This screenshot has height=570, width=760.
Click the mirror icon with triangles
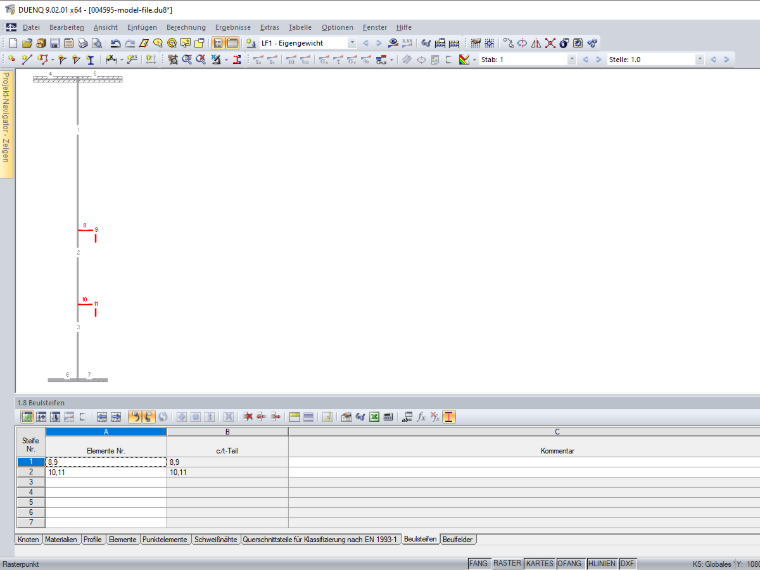tap(536, 43)
